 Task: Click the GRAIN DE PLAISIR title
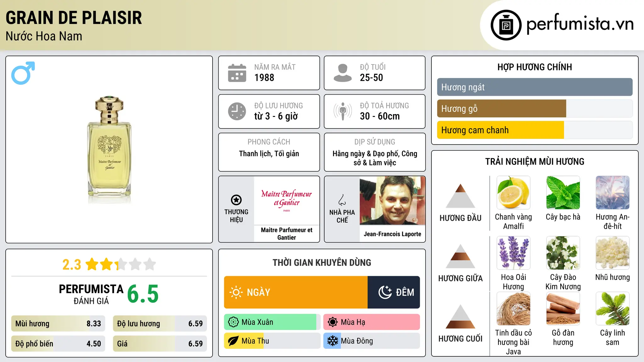coord(74,18)
